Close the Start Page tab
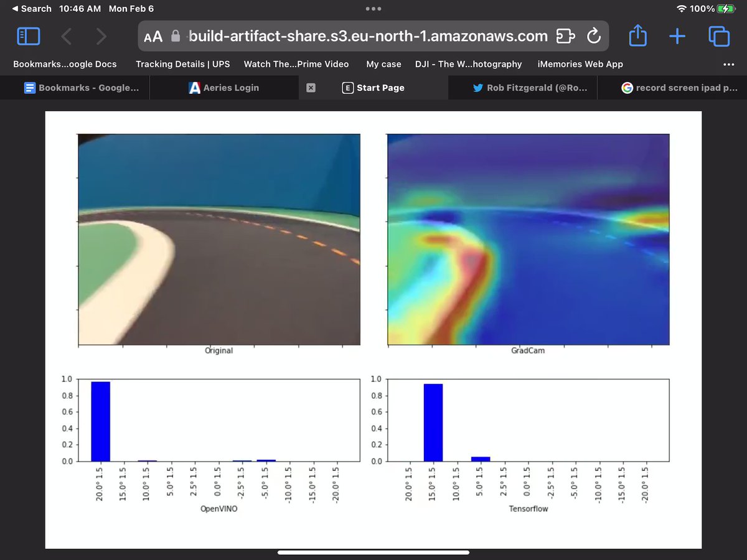The height and width of the screenshot is (560, 747). click(x=311, y=88)
